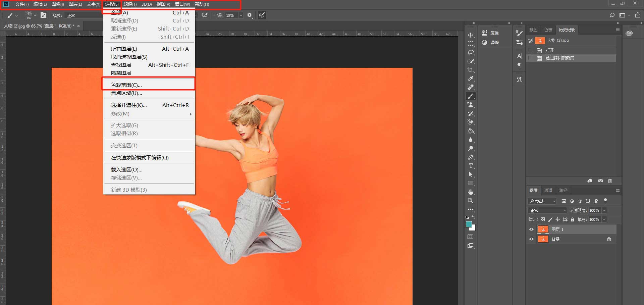Select the Zoom tool
644x305 pixels.
point(471,201)
